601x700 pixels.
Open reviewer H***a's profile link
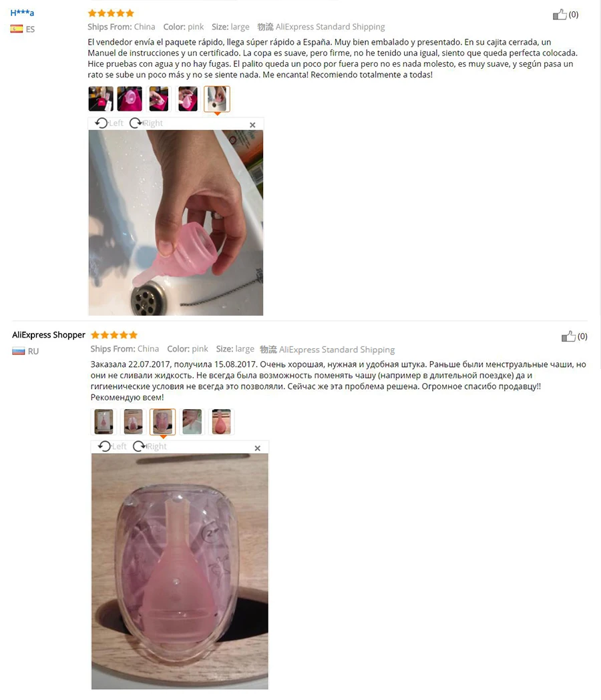pos(22,13)
